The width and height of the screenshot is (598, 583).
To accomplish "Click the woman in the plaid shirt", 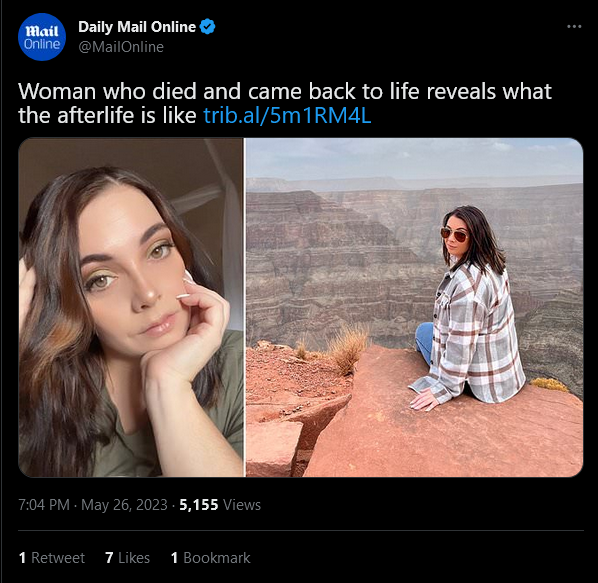I will (468, 309).
